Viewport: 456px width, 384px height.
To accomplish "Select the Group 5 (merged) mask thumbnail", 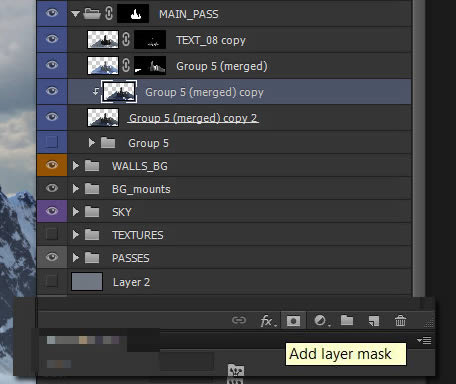I will pos(150,65).
